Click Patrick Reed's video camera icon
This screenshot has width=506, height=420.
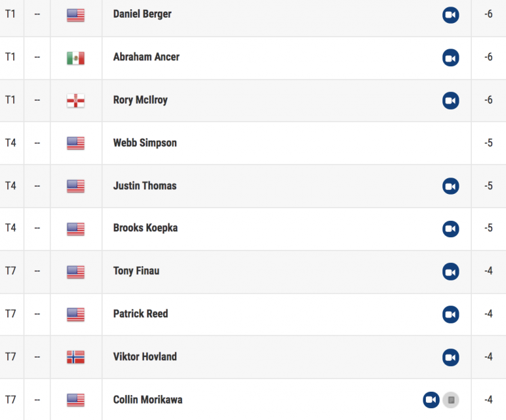point(451,314)
